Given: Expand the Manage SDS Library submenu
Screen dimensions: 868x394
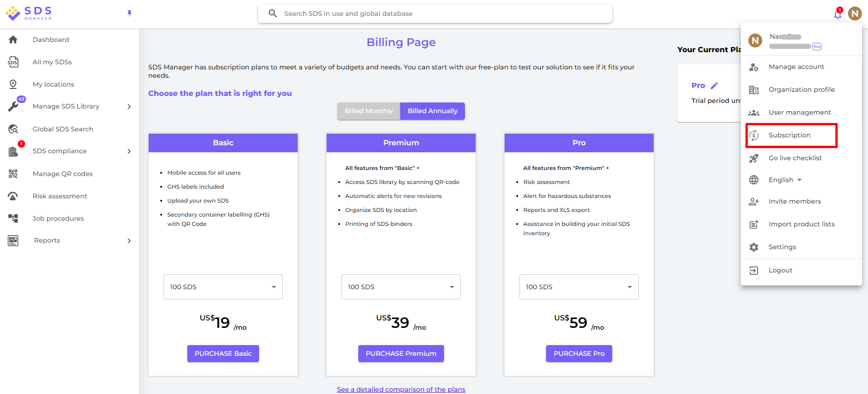Looking at the screenshot, I should [x=129, y=107].
